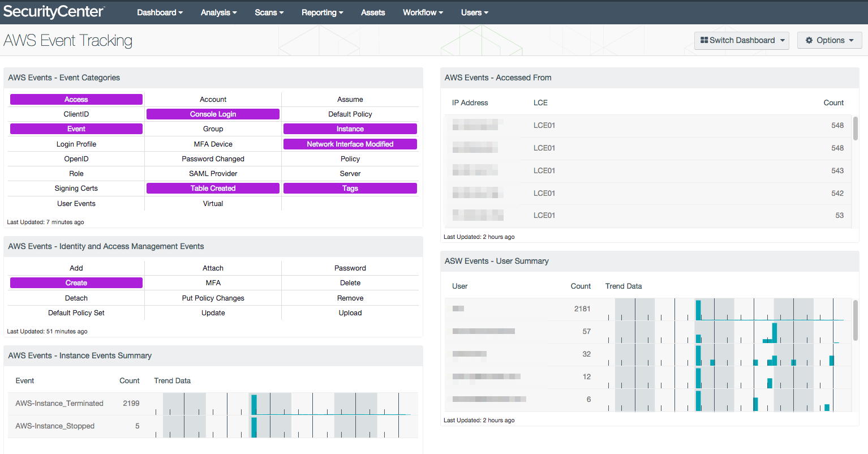Click the Tags category cell
868x454 pixels.
click(350, 189)
